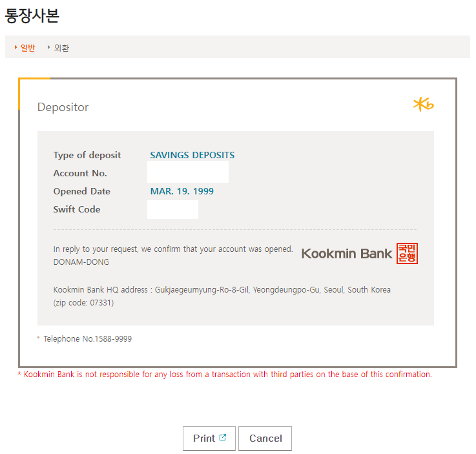Select the MAR. 19. 1999 opened date
Screen dimensions: 476x454
click(182, 191)
